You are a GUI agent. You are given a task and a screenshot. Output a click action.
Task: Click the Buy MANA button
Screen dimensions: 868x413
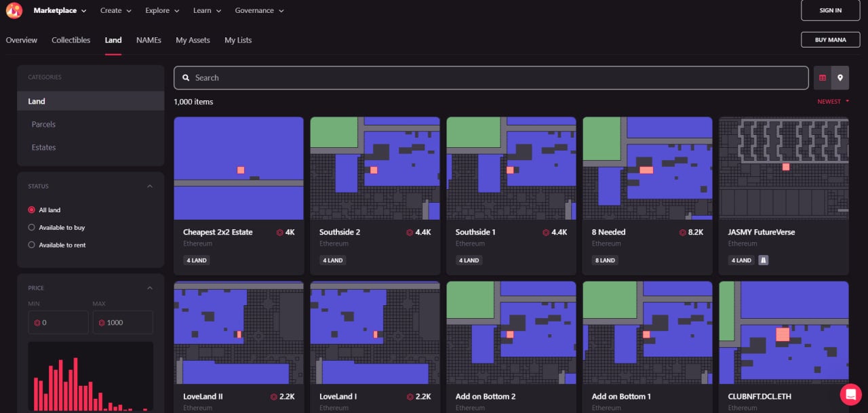click(x=830, y=40)
